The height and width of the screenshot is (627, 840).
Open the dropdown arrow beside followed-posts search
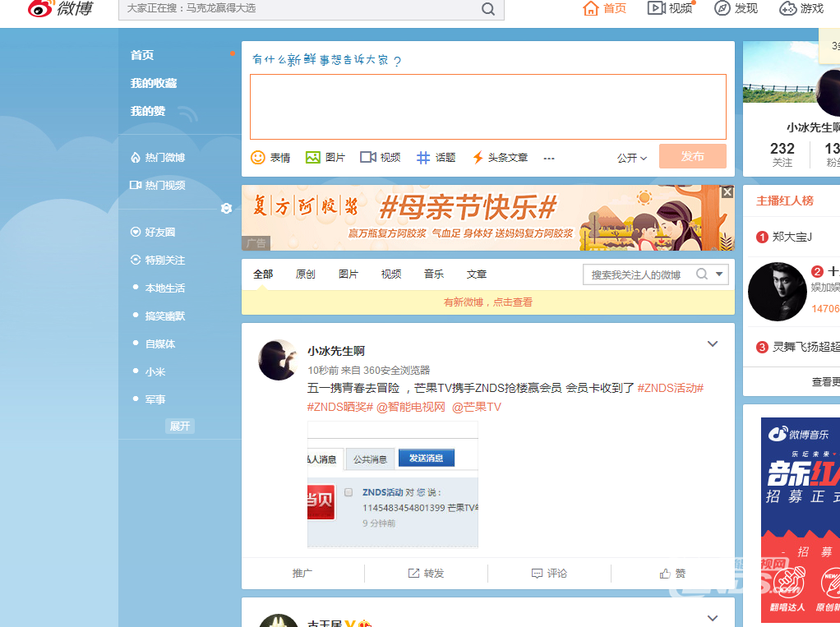[719, 274]
